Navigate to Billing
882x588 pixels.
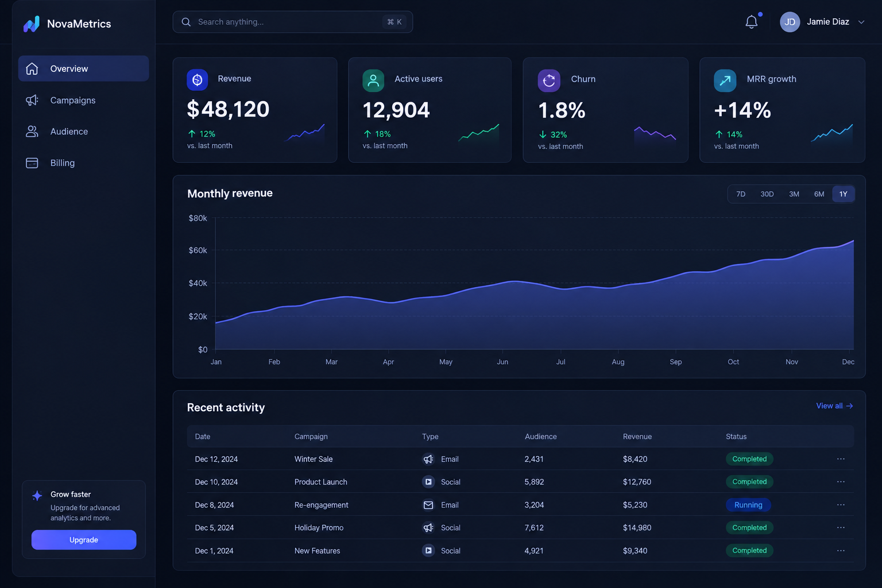tap(83, 163)
